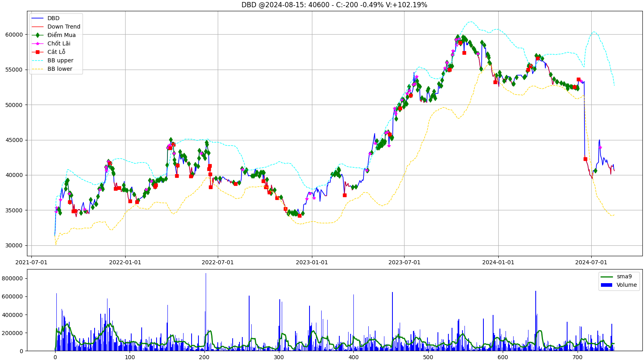Click the 600000 volume axis label

click(12, 296)
